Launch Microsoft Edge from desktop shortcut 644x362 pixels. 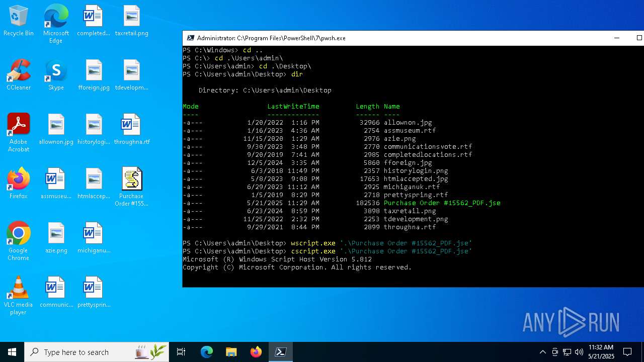coord(56,24)
